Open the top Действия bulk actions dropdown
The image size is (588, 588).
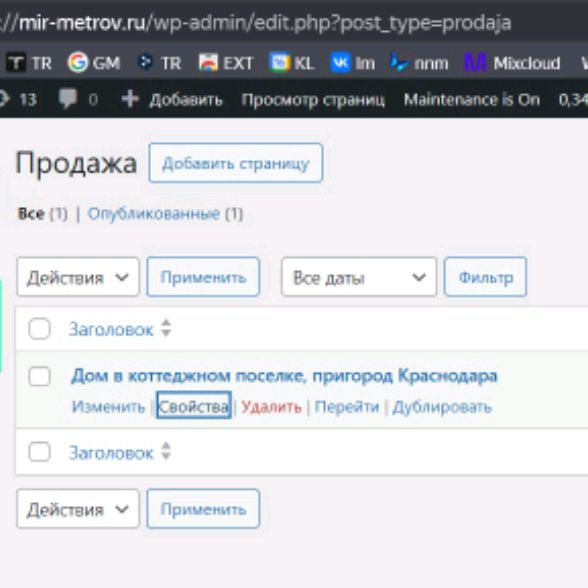tap(78, 277)
